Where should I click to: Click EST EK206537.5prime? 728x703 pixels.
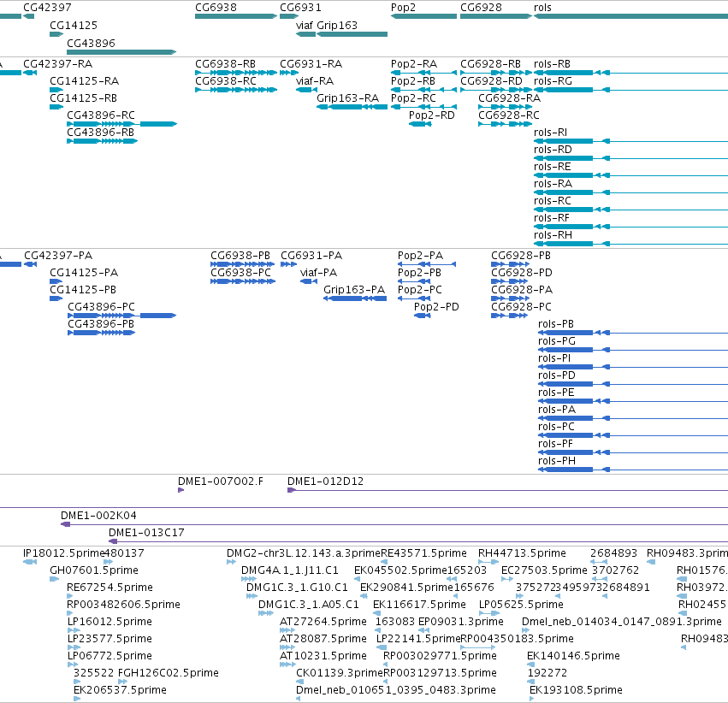coord(77,699)
